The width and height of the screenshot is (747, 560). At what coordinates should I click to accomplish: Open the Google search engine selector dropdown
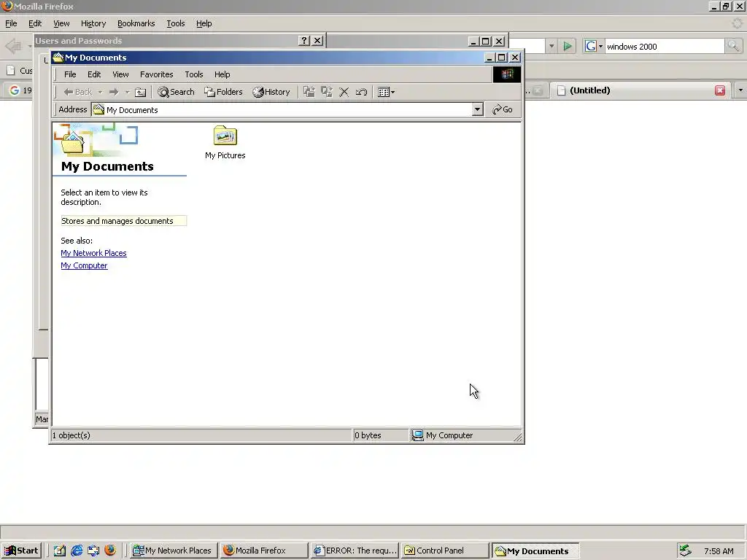[594, 46]
